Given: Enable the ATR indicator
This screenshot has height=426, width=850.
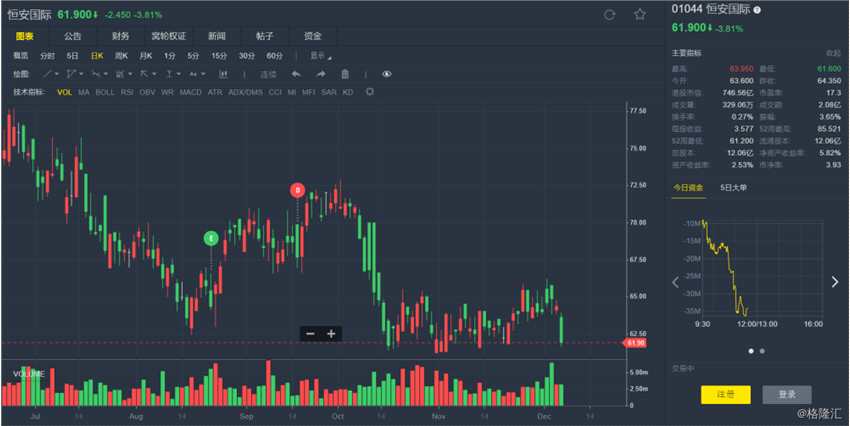Looking at the screenshot, I should click(x=215, y=93).
